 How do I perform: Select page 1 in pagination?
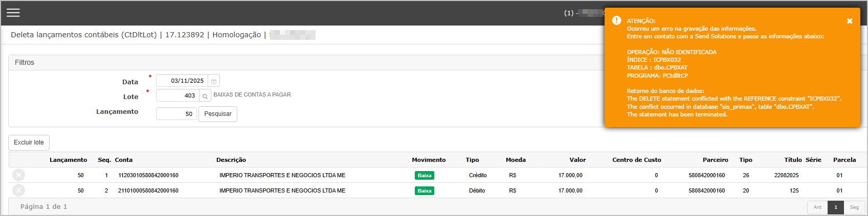tap(836, 207)
